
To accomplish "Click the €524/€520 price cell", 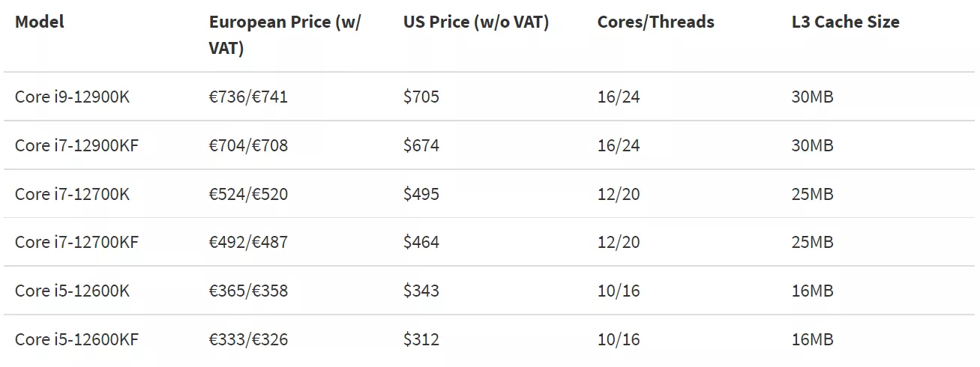I will coord(249,194).
